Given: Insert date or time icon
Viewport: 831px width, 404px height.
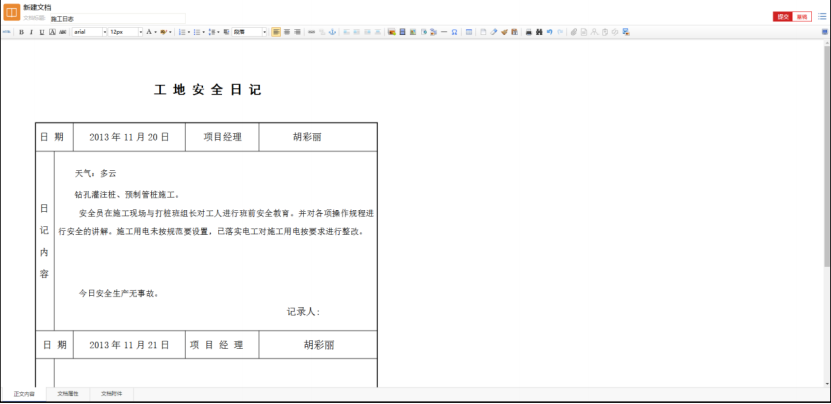Looking at the screenshot, I should 424,32.
